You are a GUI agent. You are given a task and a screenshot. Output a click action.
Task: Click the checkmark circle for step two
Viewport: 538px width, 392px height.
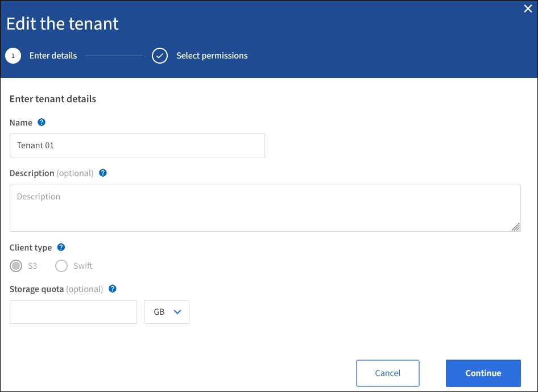point(160,56)
